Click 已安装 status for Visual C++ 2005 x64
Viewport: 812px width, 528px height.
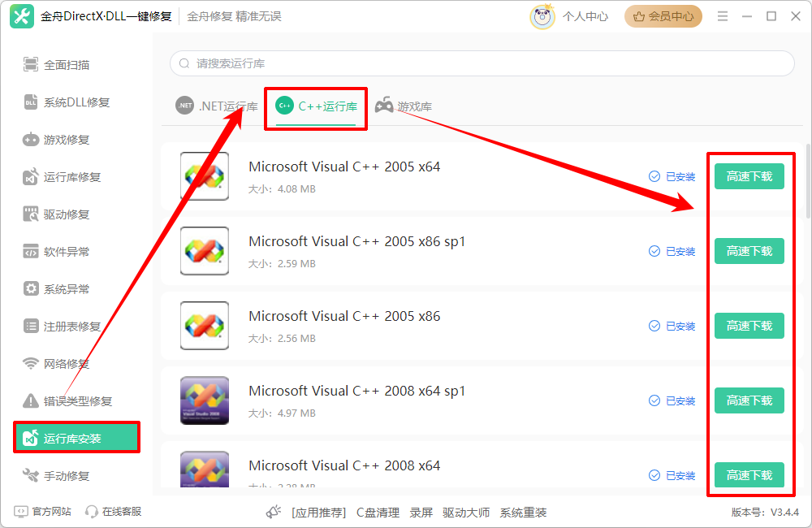pyautogui.click(x=672, y=177)
